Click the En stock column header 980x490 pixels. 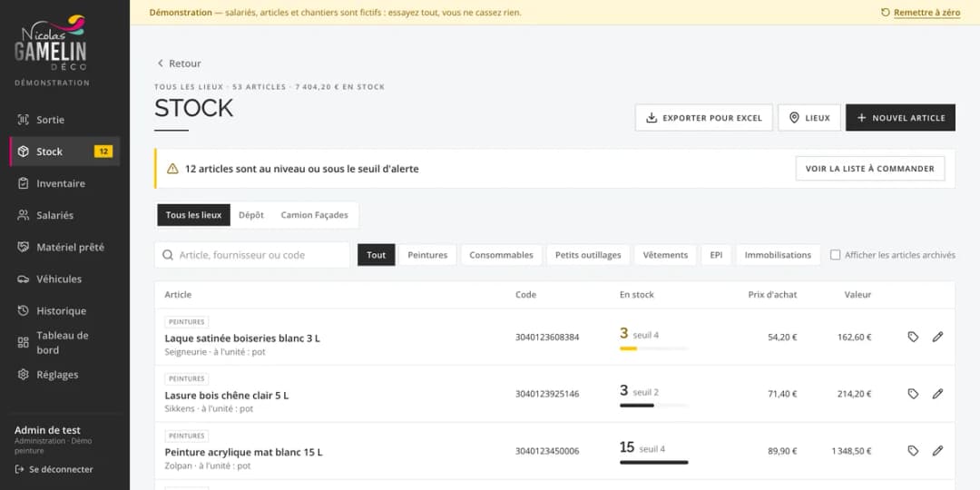click(637, 294)
